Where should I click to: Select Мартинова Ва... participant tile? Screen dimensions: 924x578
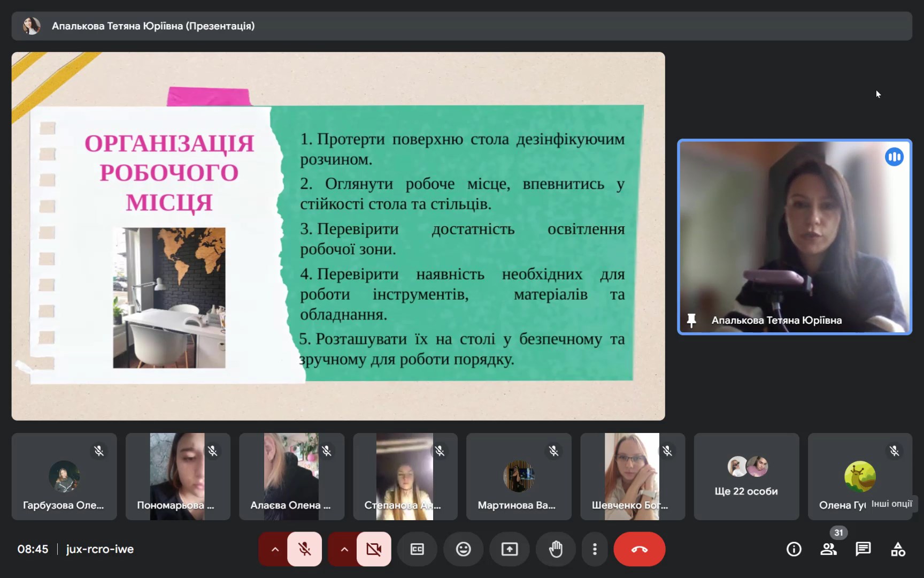pyautogui.click(x=519, y=476)
